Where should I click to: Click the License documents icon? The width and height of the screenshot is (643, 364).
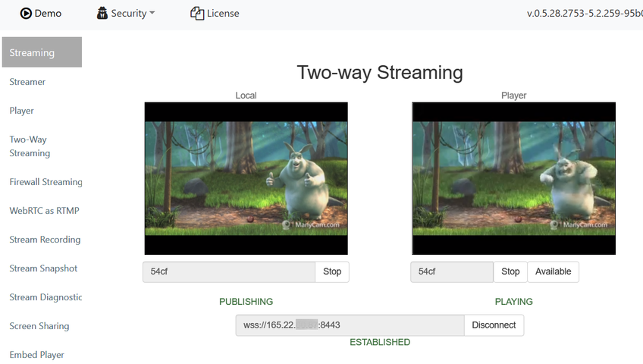pos(197,13)
